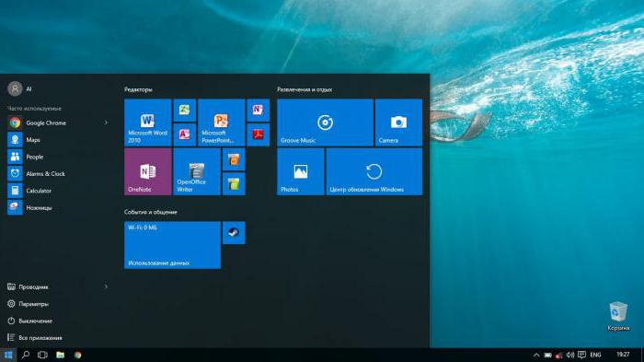
Task: Open taskbar search magnifier
Action: pyautogui.click(x=26, y=355)
